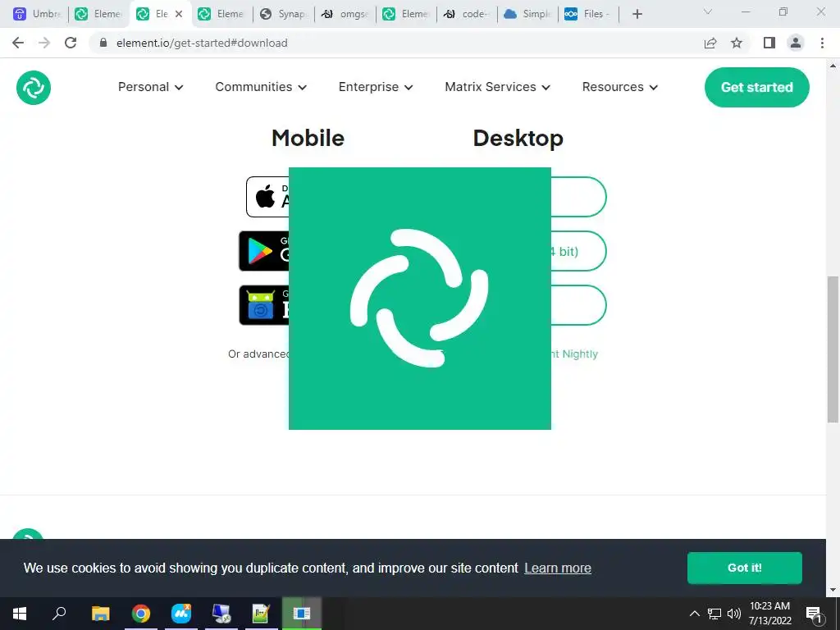840x630 pixels.
Task: Click the address bar URL
Action: 202,43
